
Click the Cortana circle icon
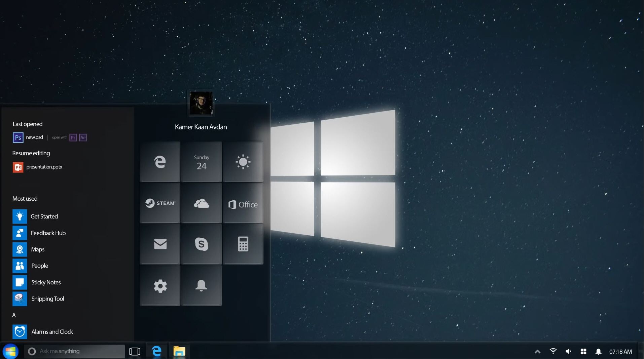click(32, 351)
